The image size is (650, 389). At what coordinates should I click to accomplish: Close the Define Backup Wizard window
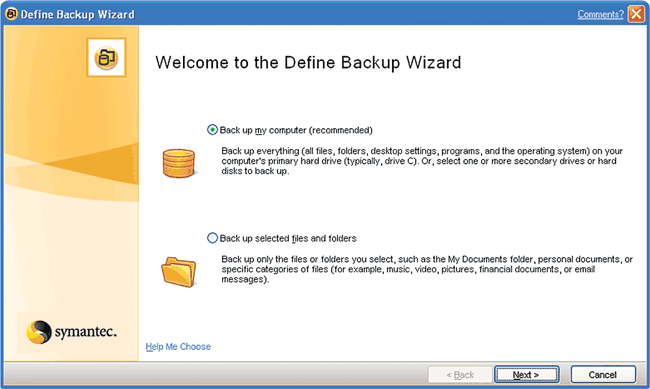point(636,14)
